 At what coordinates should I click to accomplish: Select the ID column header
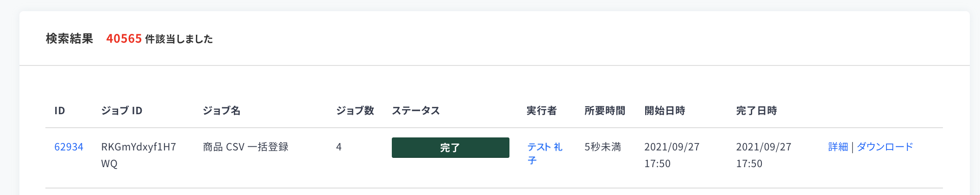[x=59, y=111]
